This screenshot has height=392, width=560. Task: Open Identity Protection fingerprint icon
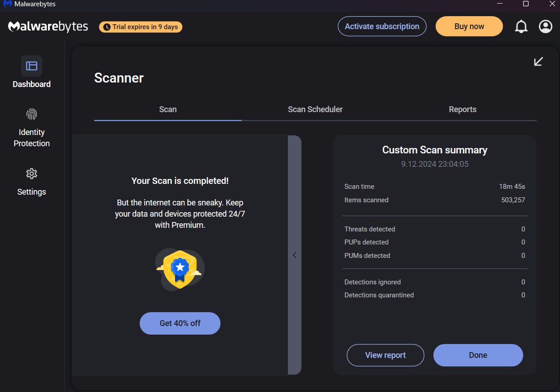click(x=31, y=114)
